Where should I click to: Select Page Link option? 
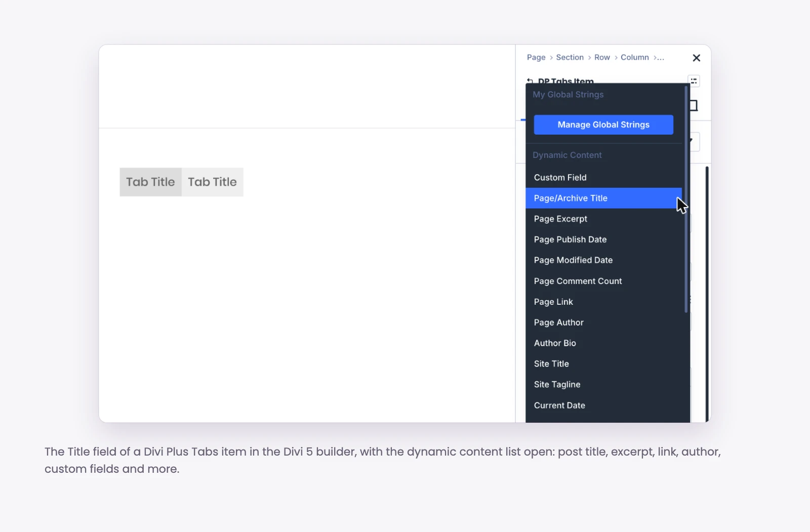pyautogui.click(x=604, y=302)
